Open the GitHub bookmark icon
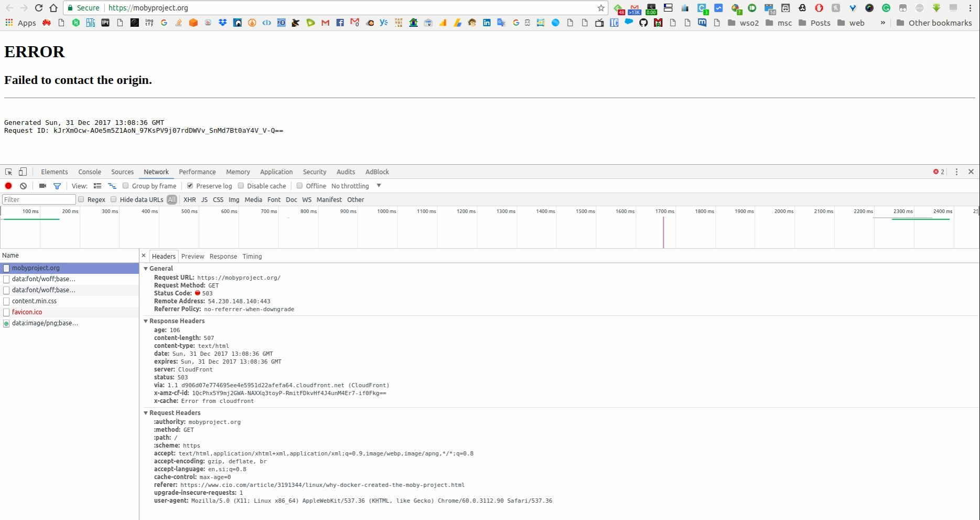Viewport: 980px width, 520px height. [x=643, y=23]
